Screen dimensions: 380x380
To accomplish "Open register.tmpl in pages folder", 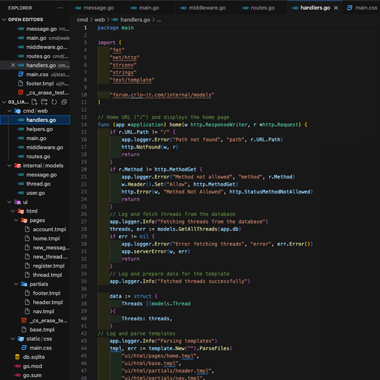I will 35,266.
